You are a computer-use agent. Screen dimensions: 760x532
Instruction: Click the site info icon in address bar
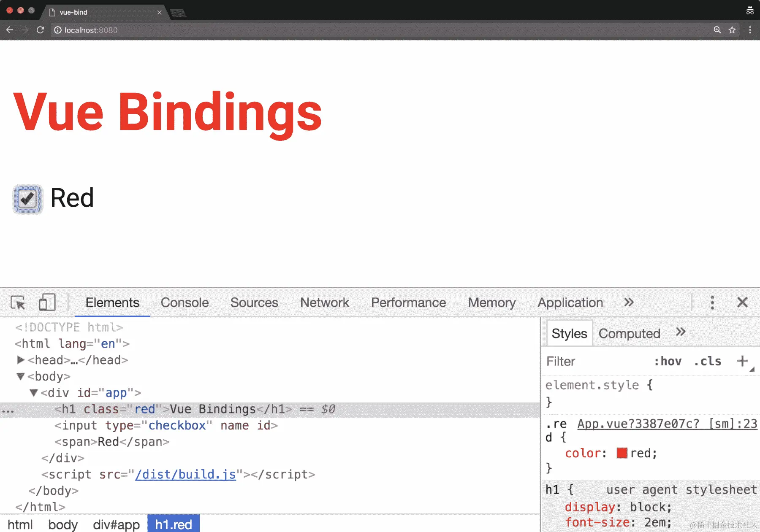[58, 30]
